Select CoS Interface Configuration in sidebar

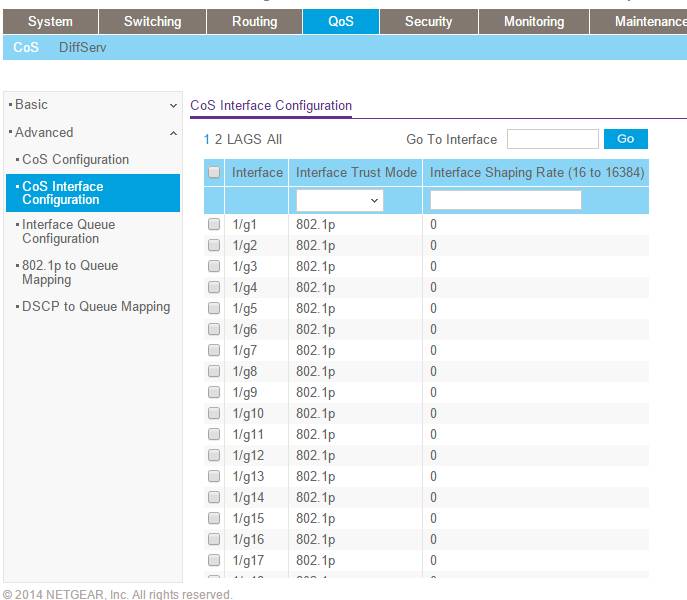93,193
